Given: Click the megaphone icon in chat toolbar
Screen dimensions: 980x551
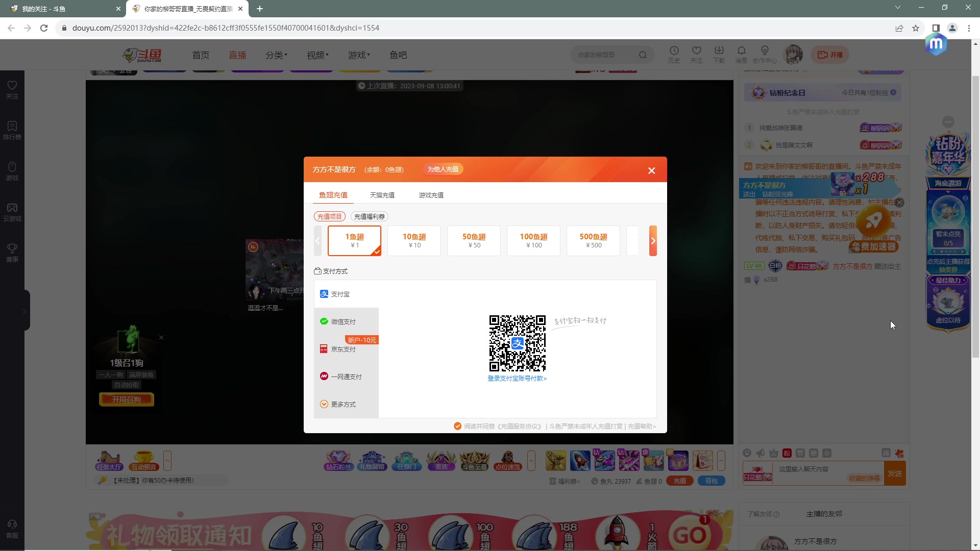Looking at the screenshot, I should [761, 453].
